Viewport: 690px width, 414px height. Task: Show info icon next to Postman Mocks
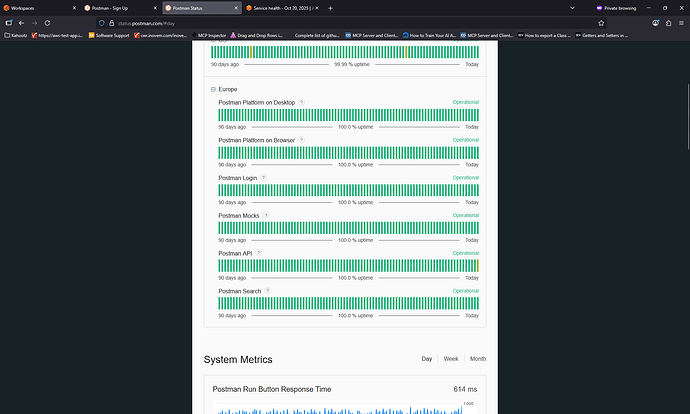(266, 215)
